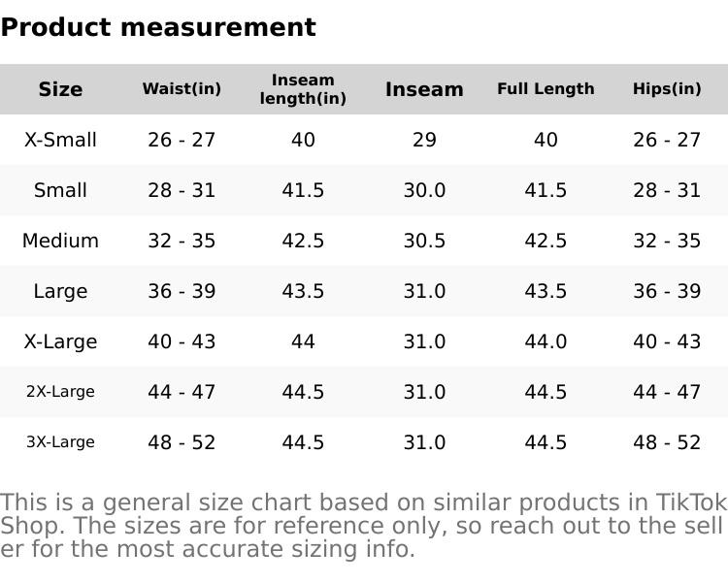Screen dimensions: 728x584
Task: Click the Product measurement heading
Action: (158, 27)
